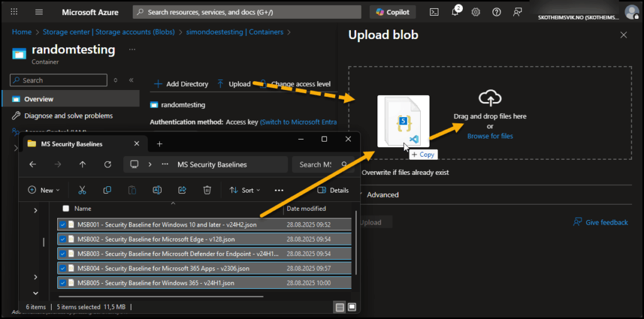This screenshot has width=644, height=319.
Task: Open the Azure portal waffle menu
Action: click(x=14, y=12)
